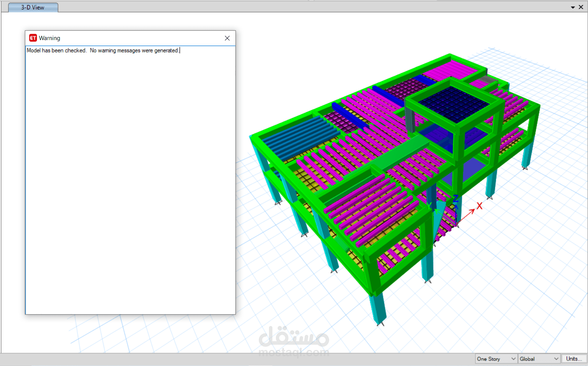This screenshot has width=588, height=366.
Task: Click the ETABS icon in the Warning title bar
Action: pos(33,38)
